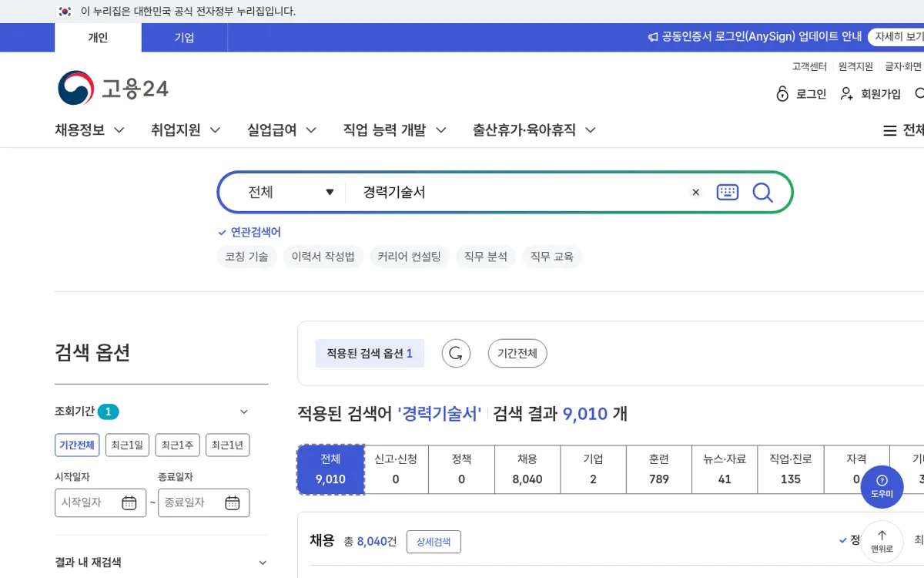Click the 상세검색 button
Viewport: 924px width, 578px height.
click(434, 542)
